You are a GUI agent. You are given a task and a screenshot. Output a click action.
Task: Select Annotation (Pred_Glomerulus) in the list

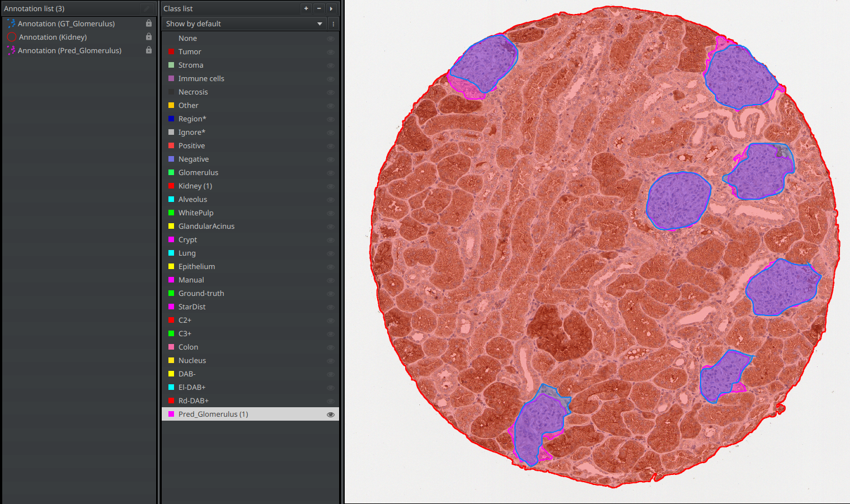click(69, 50)
